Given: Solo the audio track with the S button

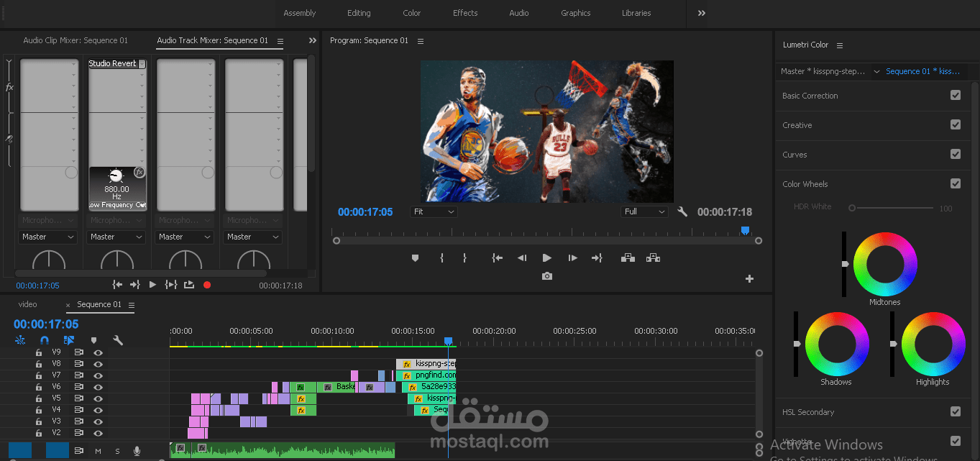Looking at the screenshot, I should pyautogui.click(x=116, y=451).
